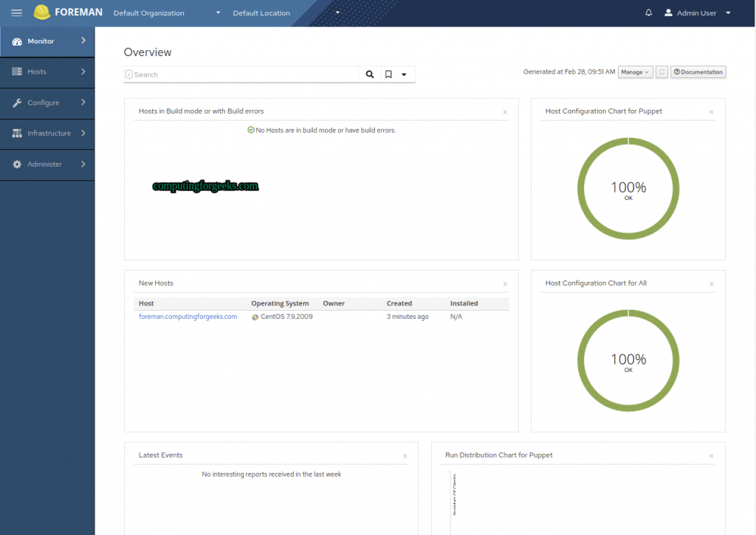Click the search magnifier icon
Image resolution: width=756 pixels, height=535 pixels.
click(x=369, y=74)
